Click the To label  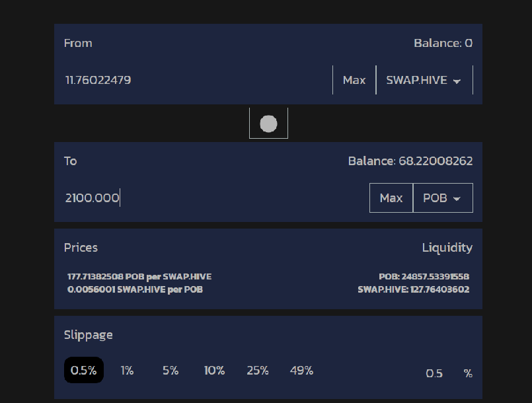click(70, 161)
